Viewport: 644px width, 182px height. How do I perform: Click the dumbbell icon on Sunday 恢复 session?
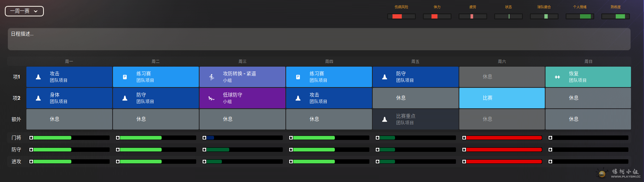(557, 77)
